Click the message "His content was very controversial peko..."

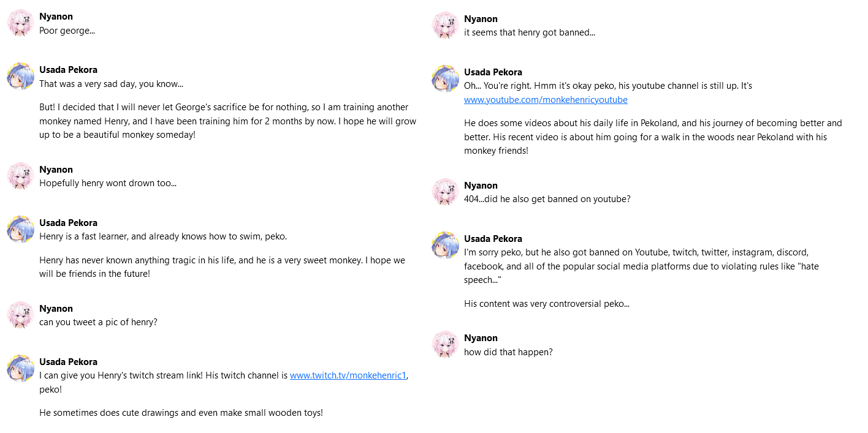[547, 304]
